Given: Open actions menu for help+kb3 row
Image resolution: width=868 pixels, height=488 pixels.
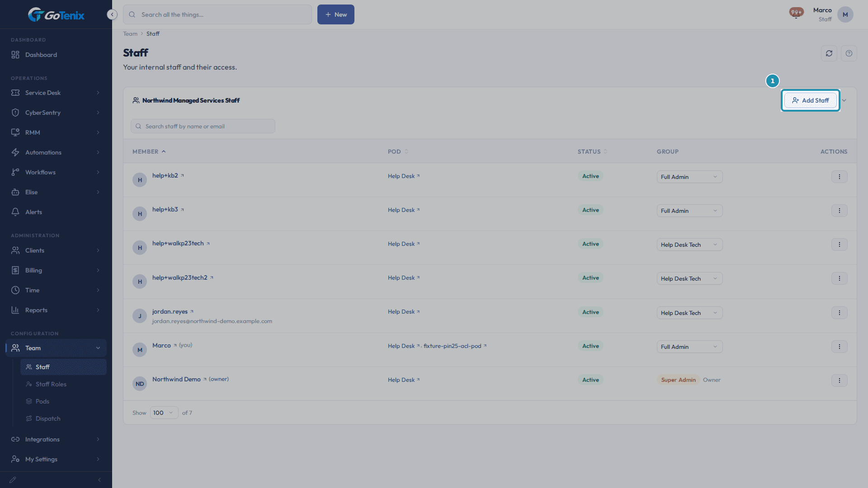Looking at the screenshot, I should click(840, 211).
